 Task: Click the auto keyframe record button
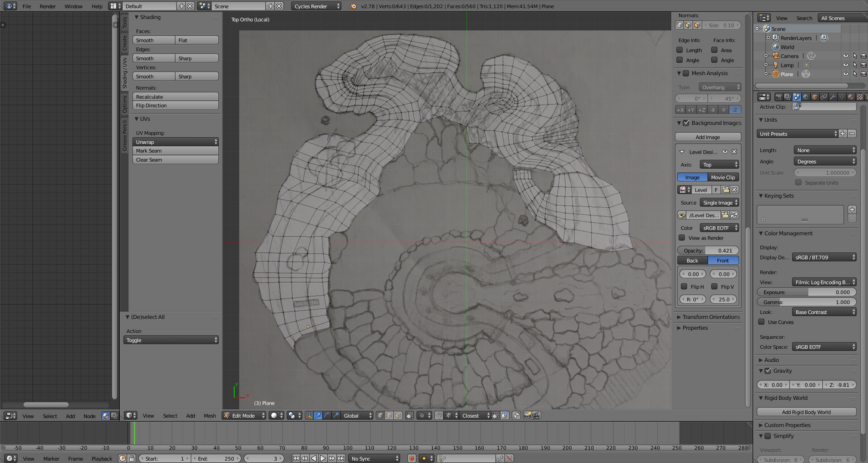(411, 458)
